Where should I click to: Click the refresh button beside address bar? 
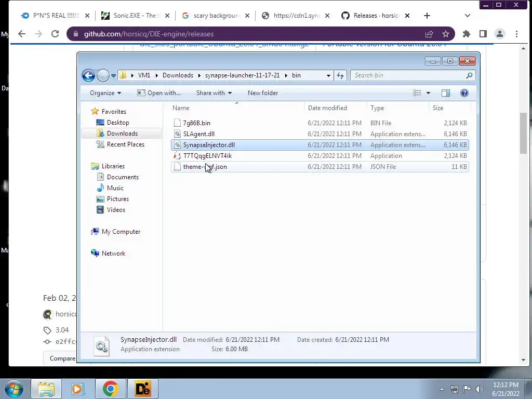pos(340,75)
